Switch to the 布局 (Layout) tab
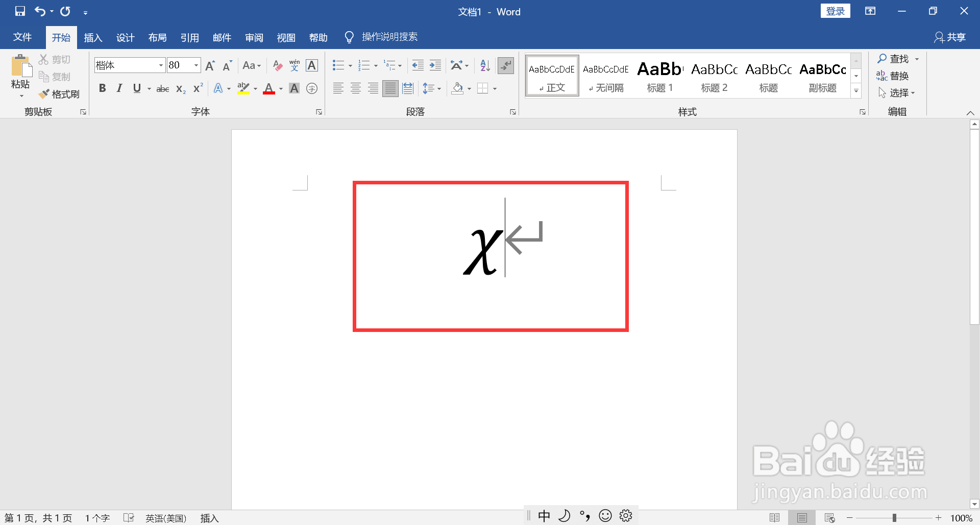The width and height of the screenshot is (980, 525). pyautogui.click(x=157, y=37)
